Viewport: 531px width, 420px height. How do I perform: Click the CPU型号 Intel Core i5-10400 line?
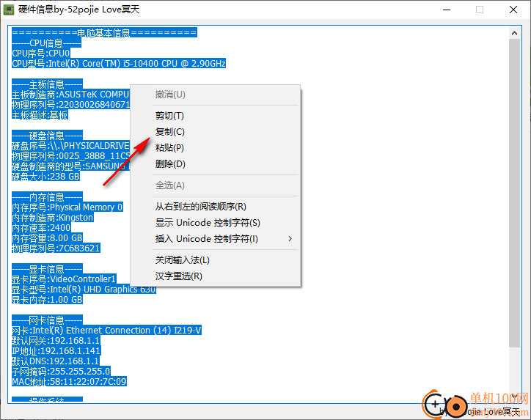(x=119, y=63)
